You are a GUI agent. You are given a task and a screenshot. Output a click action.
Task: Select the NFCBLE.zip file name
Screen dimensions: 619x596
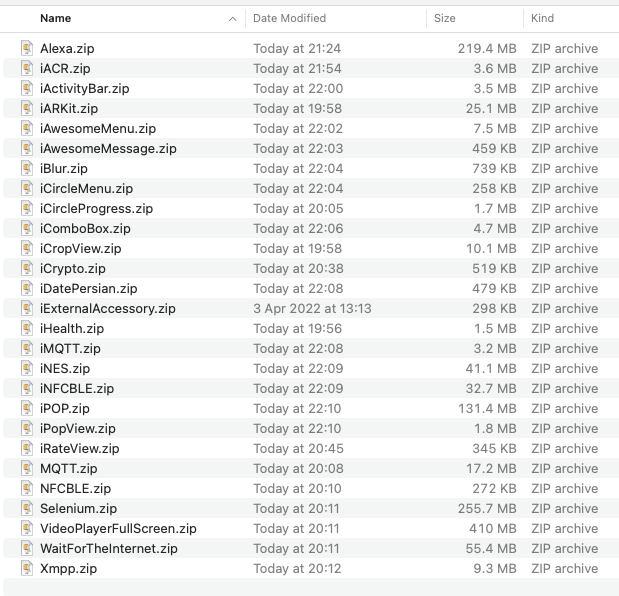point(75,488)
